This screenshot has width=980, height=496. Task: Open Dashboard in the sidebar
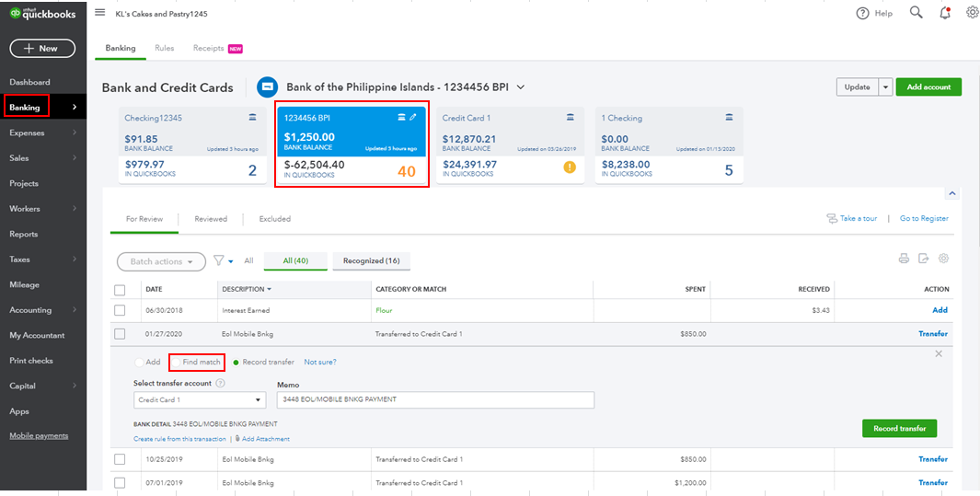pos(29,82)
